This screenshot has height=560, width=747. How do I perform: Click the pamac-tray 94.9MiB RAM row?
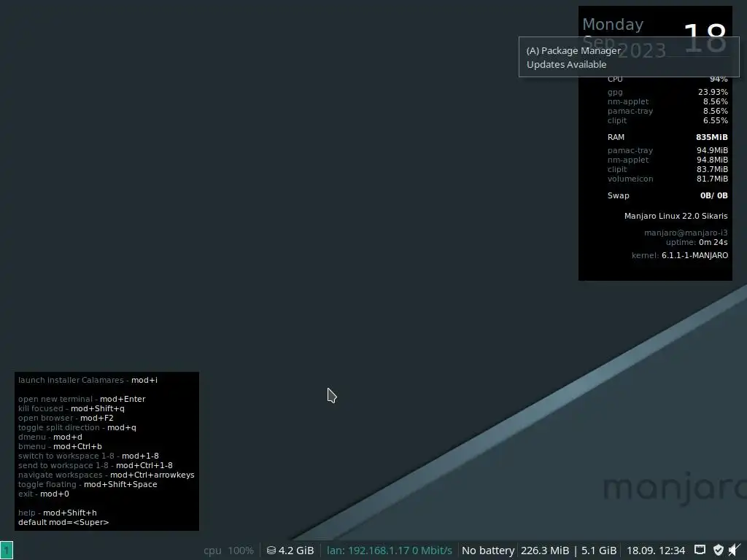pyautogui.click(x=667, y=150)
